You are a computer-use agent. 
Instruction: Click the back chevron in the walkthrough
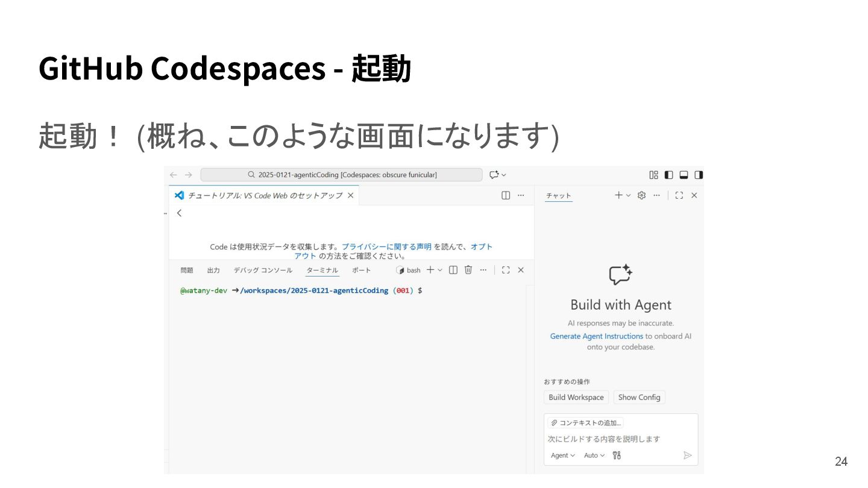click(179, 213)
